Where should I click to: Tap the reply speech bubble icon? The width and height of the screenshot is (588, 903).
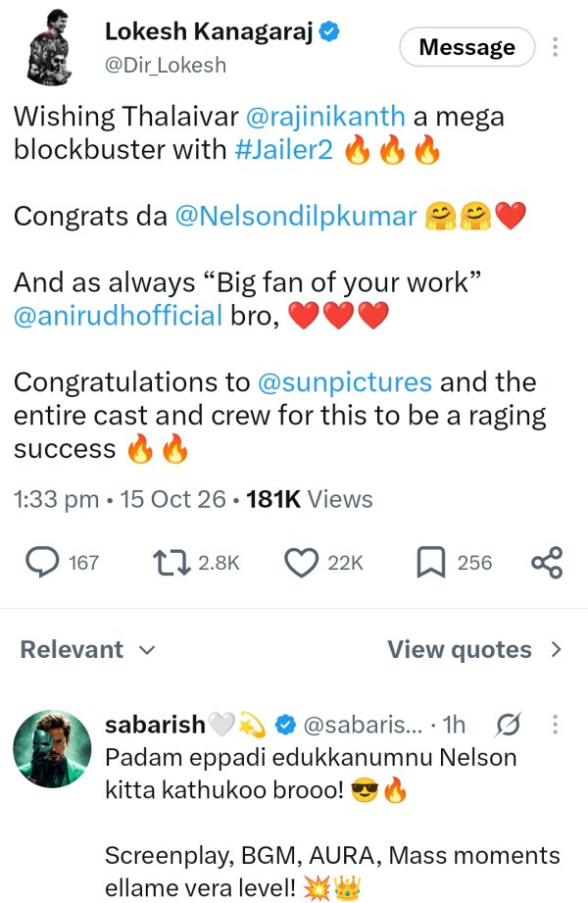click(x=42, y=562)
